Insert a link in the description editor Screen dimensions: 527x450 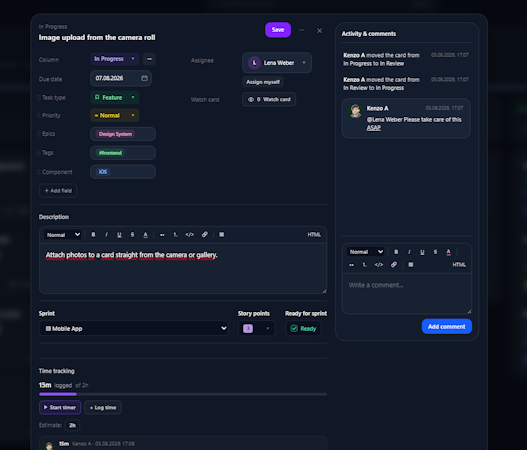(x=204, y=235)
